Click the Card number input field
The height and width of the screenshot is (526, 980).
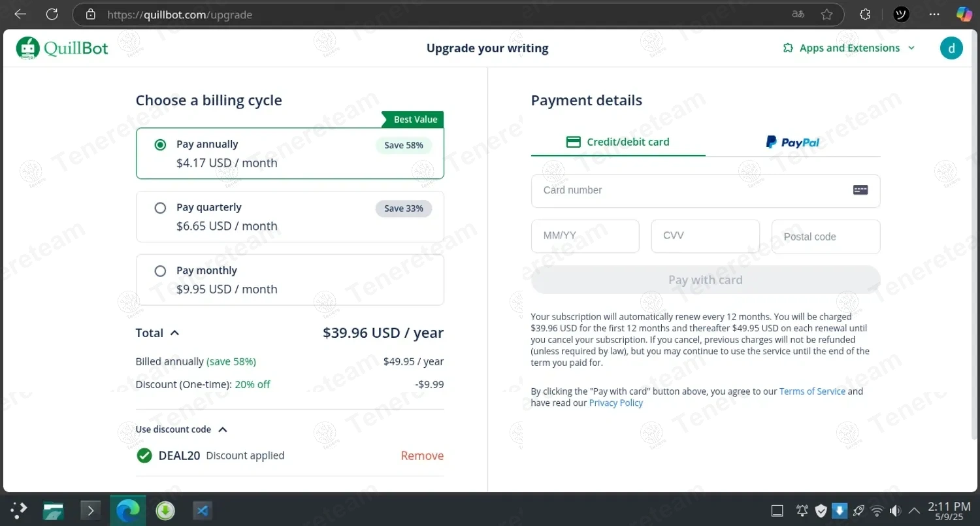point(693,190)
